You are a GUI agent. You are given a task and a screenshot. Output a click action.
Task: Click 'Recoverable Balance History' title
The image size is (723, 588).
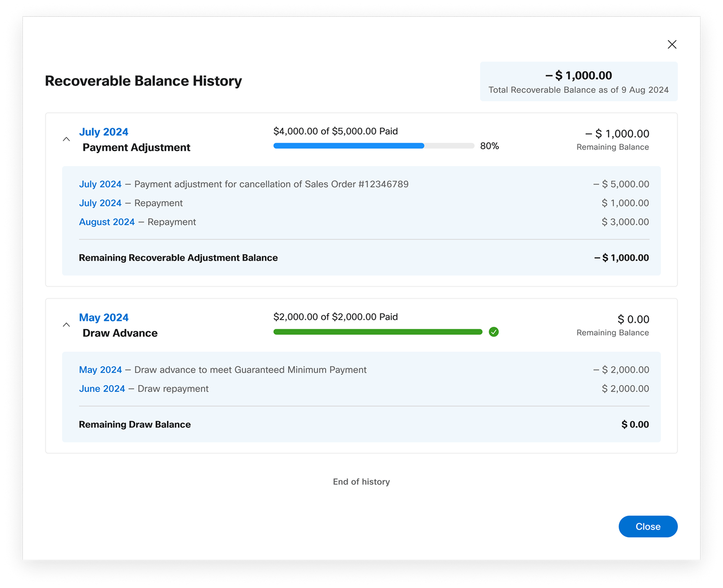tap(143, 81)
